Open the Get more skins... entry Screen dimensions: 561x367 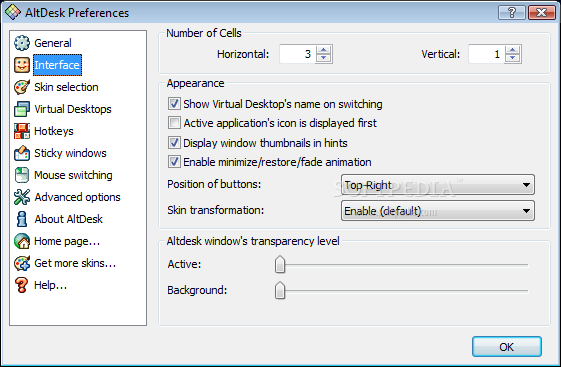click(75, 263)
